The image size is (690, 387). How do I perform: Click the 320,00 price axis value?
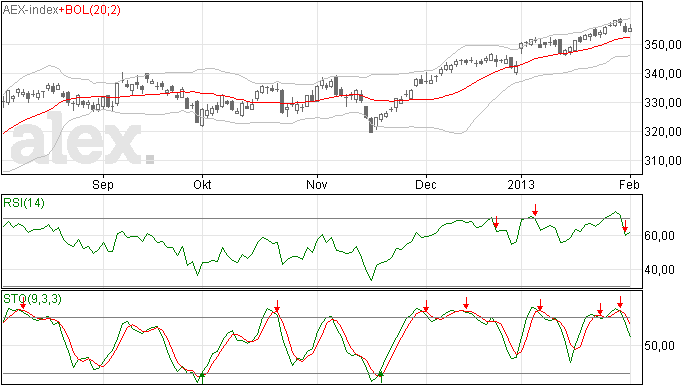tap(663, 132)
